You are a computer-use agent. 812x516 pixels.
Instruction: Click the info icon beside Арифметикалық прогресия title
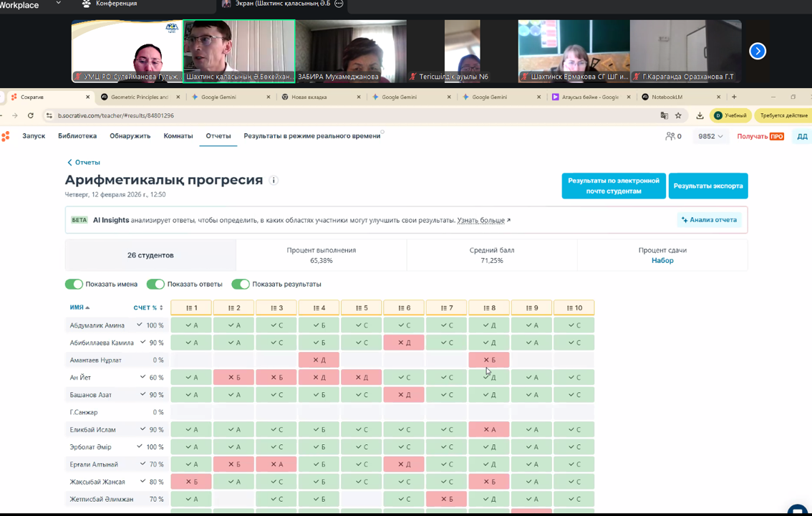tap(274, 181)
